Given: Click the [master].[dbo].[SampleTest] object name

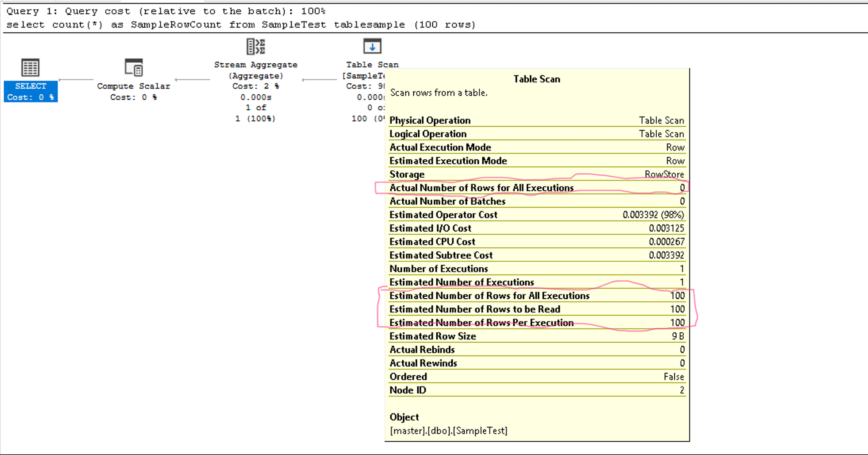Looking at the screenshot, I should pyautogui.click(x=449, y=431).
